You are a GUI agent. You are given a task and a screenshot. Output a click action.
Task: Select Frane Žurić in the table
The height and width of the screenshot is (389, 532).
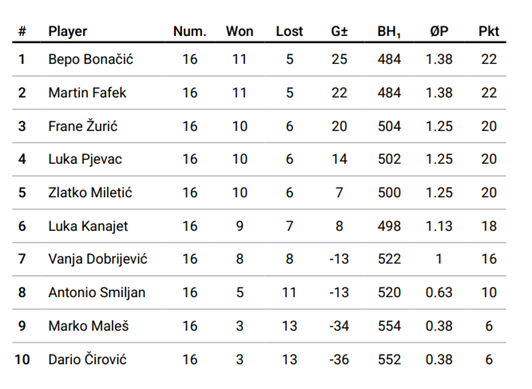click(83, 126)
